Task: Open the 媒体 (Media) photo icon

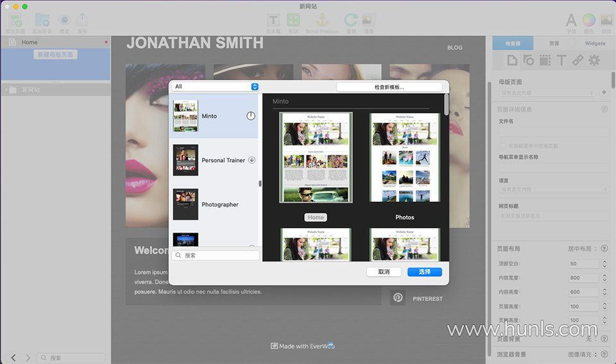Action: pos(606,20)
